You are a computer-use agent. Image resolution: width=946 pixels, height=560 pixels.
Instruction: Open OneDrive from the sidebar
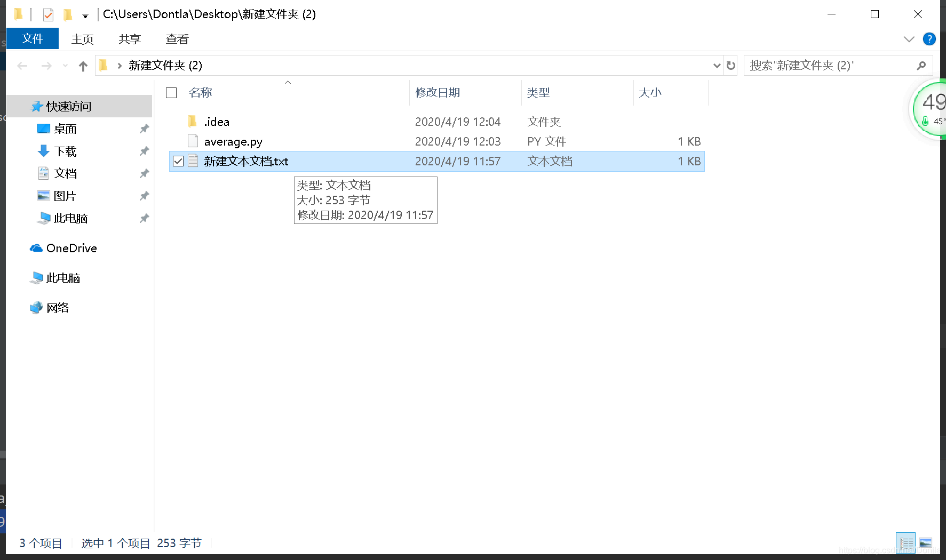(72, 247)
